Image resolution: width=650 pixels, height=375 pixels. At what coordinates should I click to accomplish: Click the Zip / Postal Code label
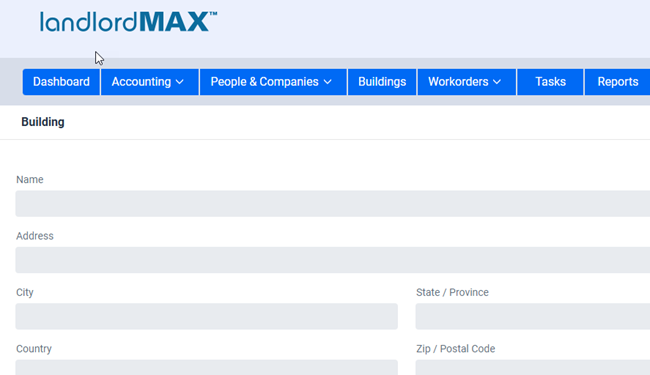click(x=456, y=348)
